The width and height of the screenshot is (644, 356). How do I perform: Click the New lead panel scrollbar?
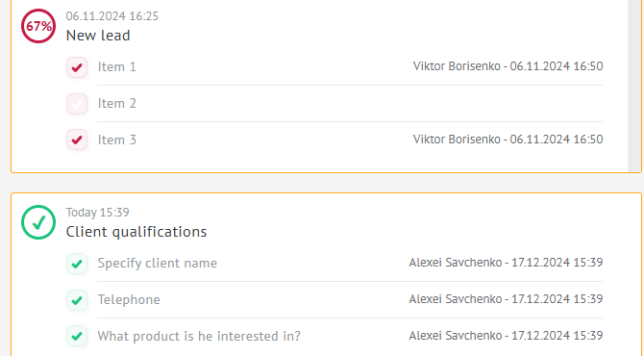(x=634, y=86)
